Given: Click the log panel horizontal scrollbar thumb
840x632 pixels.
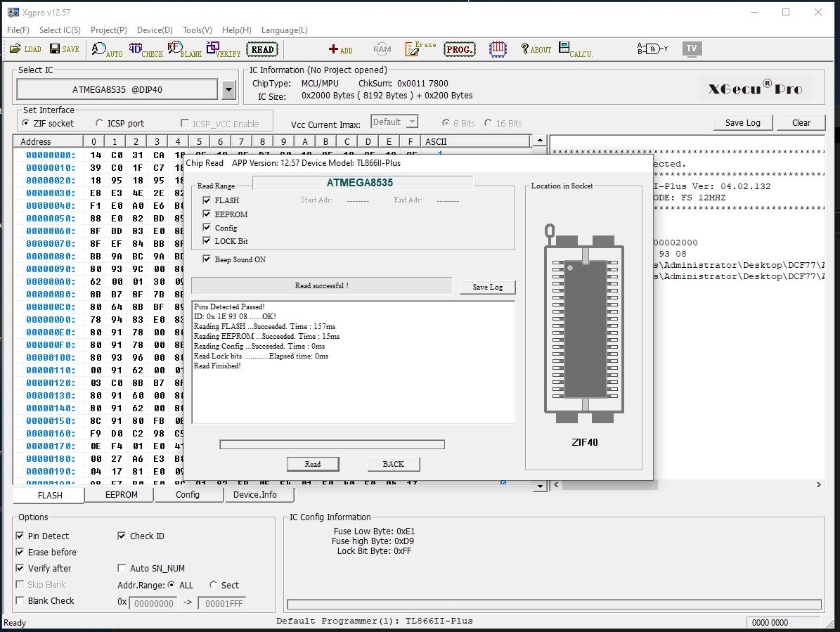Looking at the screenshot, I should (x=609, y=484).
